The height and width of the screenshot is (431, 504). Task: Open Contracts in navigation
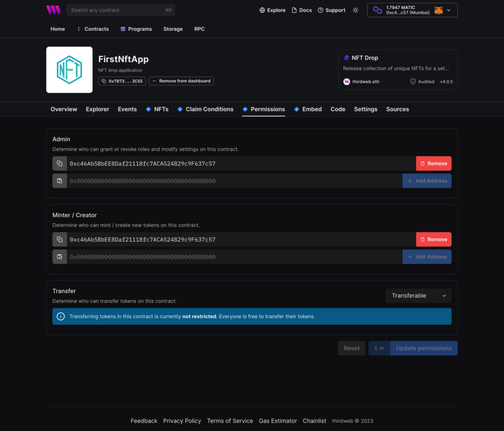(93, 29)
